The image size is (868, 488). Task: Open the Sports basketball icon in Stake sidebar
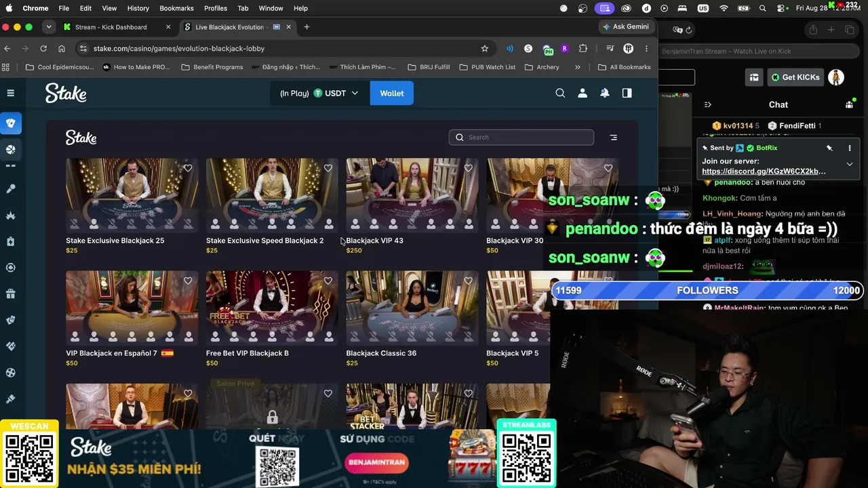coord(11,150)
